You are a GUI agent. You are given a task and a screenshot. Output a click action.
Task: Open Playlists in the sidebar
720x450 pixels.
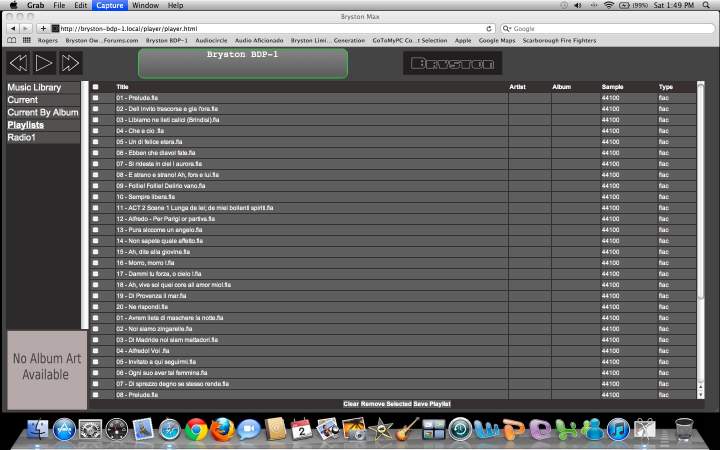click(x=43, y=125)
